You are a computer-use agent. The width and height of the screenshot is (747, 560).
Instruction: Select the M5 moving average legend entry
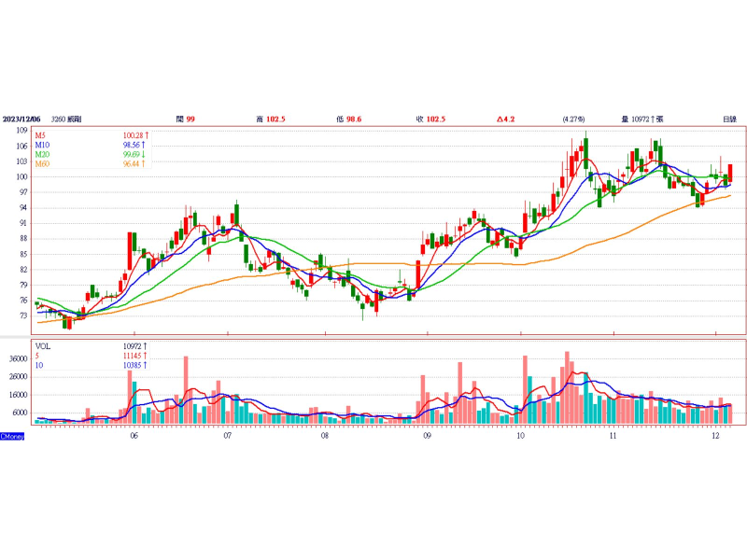pos(42,136)
